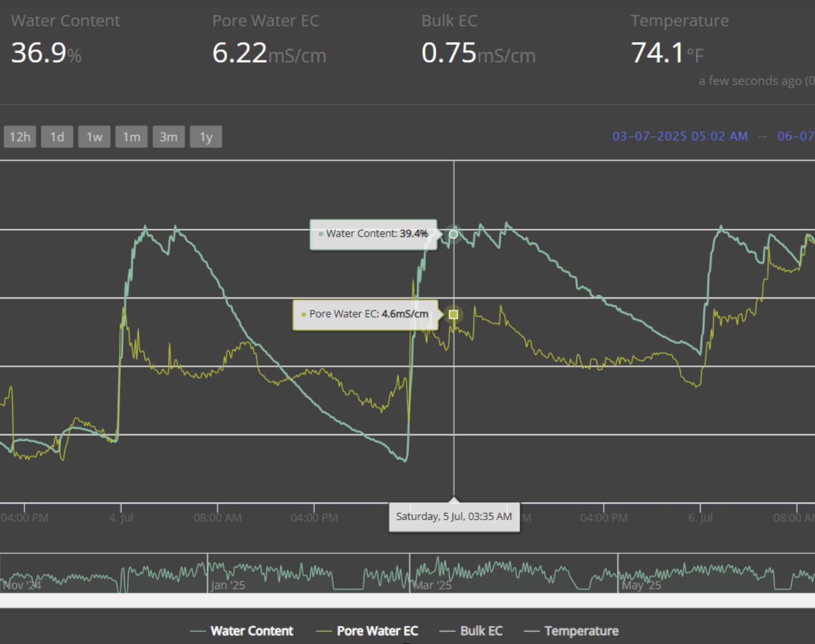Jump to Jan '25 in navigator

point(228,585)
